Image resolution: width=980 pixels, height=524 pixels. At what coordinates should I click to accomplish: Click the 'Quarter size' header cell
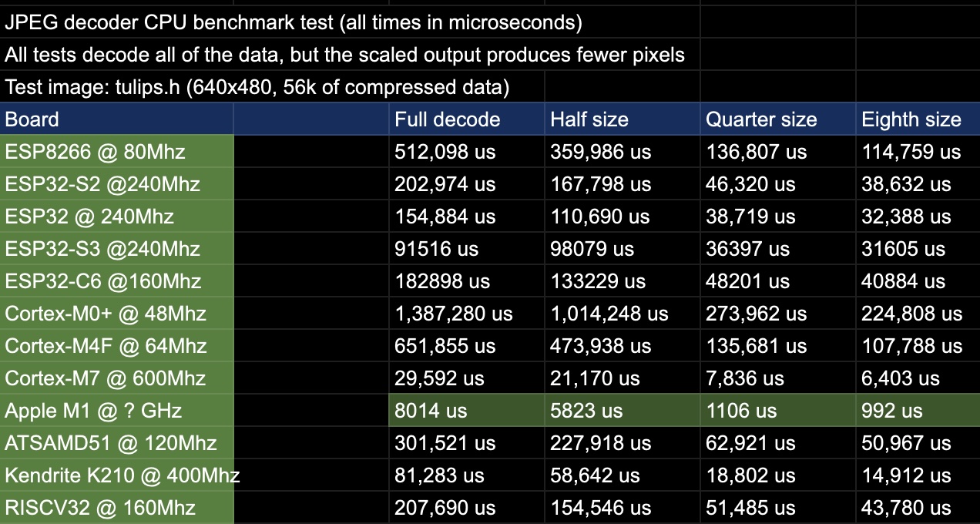777,119
